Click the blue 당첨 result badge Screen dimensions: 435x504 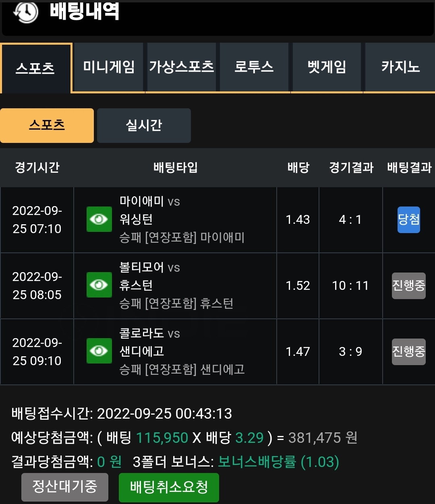click(x=409, y=220)
